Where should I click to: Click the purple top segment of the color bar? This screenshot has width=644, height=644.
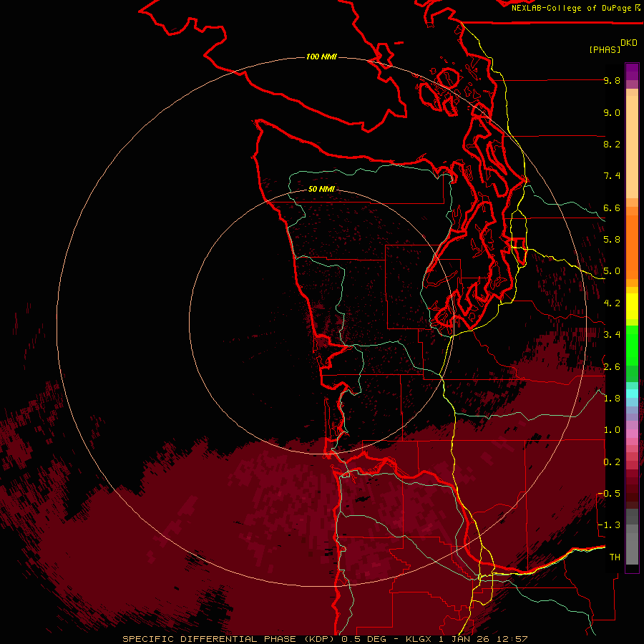[x=632, y=72]
